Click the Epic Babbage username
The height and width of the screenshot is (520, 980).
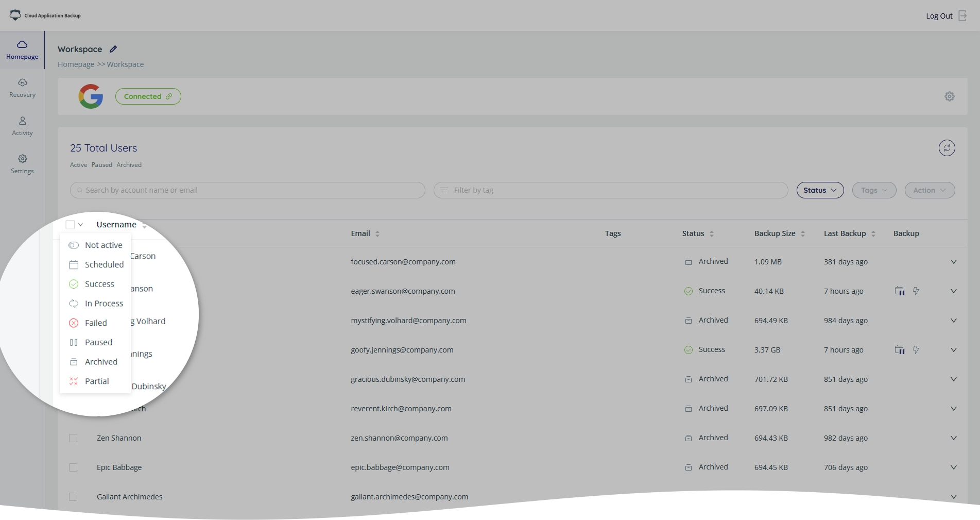click(x=119, y=467)
